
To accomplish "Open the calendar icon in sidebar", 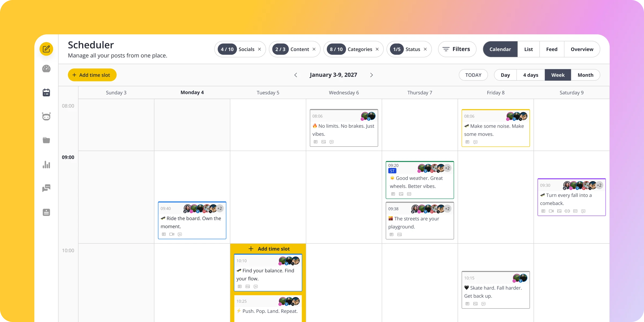I will pos(46,93).
